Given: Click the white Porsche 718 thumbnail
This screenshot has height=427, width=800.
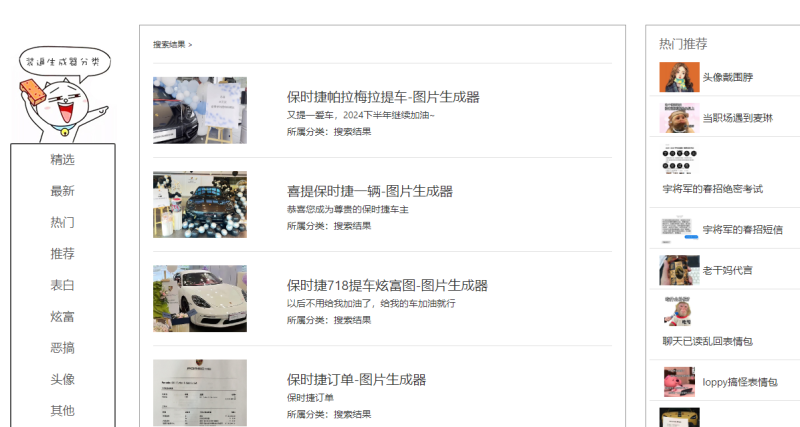Looking at the screenshot, I should 200,298.
